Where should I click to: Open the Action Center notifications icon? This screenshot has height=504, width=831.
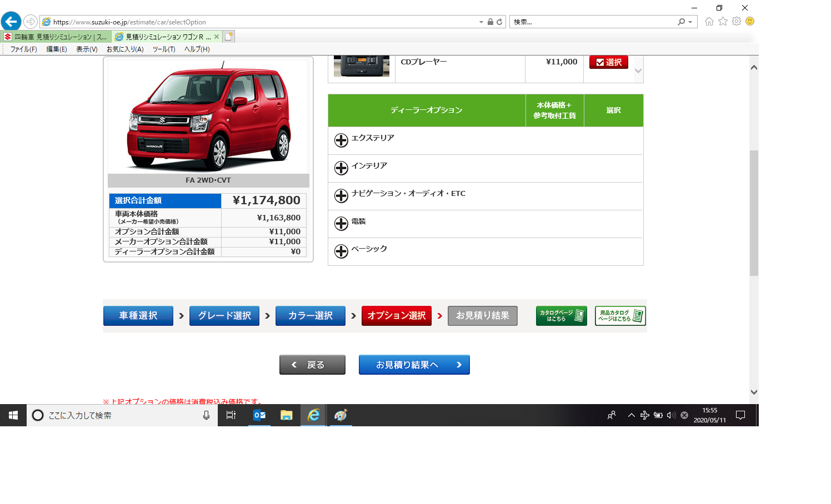tap(740, 415)
